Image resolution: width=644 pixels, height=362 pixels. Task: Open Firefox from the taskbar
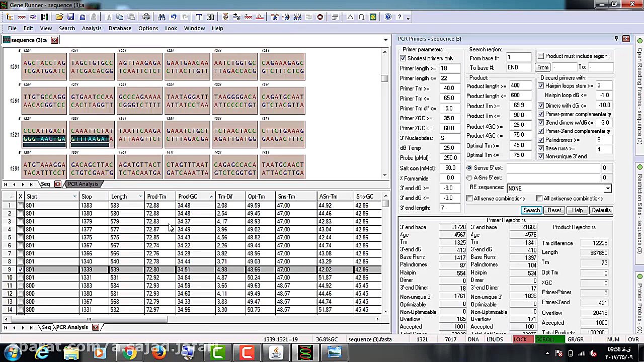158,352
